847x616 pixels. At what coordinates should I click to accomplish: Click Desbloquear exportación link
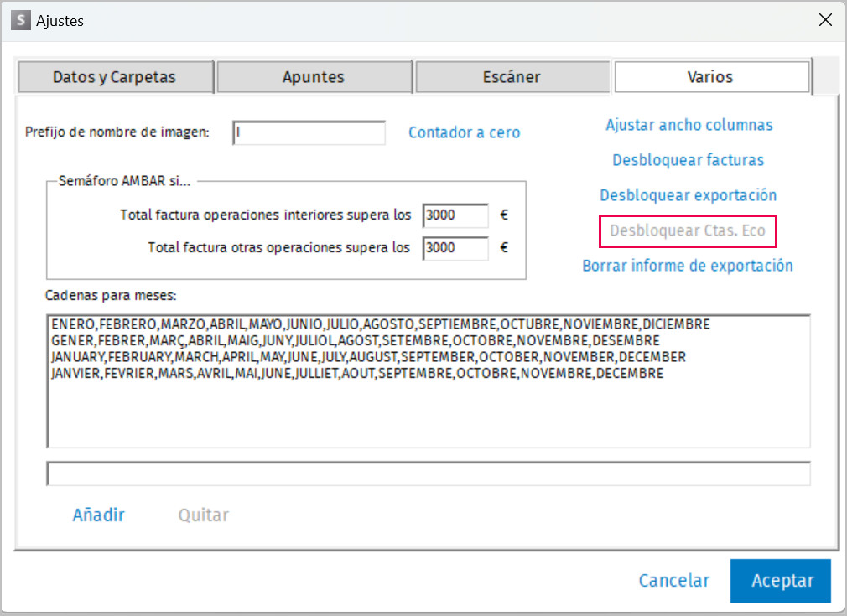(x=689, y=195)
